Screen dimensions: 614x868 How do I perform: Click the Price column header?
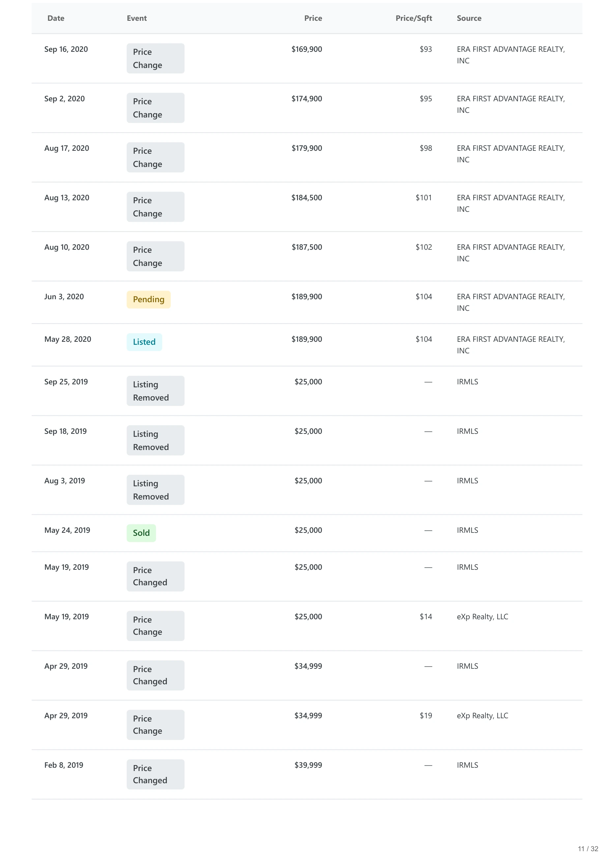pos(313,18)
